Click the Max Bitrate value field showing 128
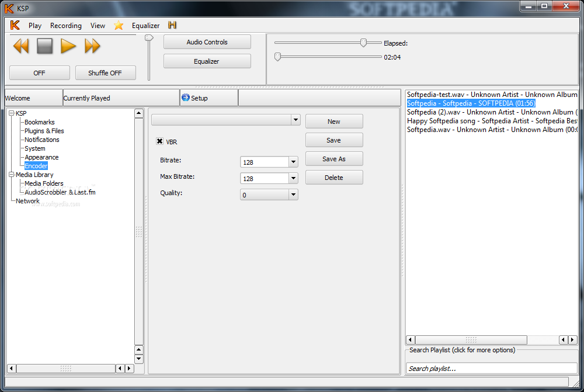584x392 pixels. (x=265, y=179)
